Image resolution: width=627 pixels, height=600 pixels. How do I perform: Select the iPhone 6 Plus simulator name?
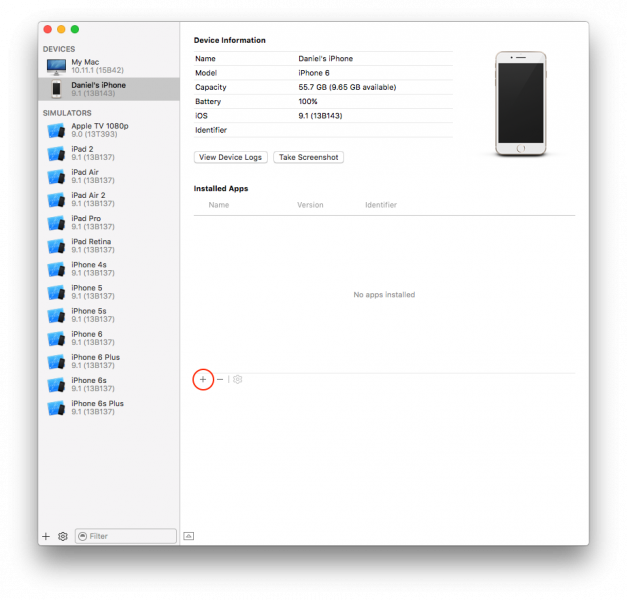click(x=96, y=358)
